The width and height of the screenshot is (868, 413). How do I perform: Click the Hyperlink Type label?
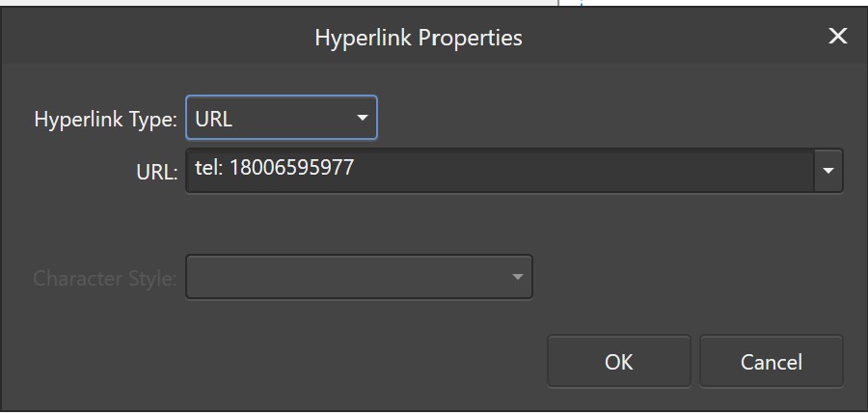(x=105, y=119)
